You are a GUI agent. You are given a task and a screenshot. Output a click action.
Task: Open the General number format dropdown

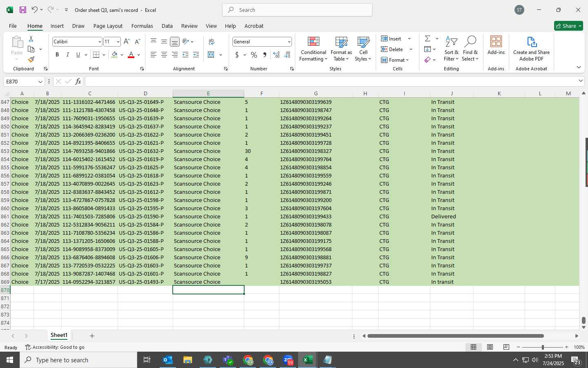[289, 42]
